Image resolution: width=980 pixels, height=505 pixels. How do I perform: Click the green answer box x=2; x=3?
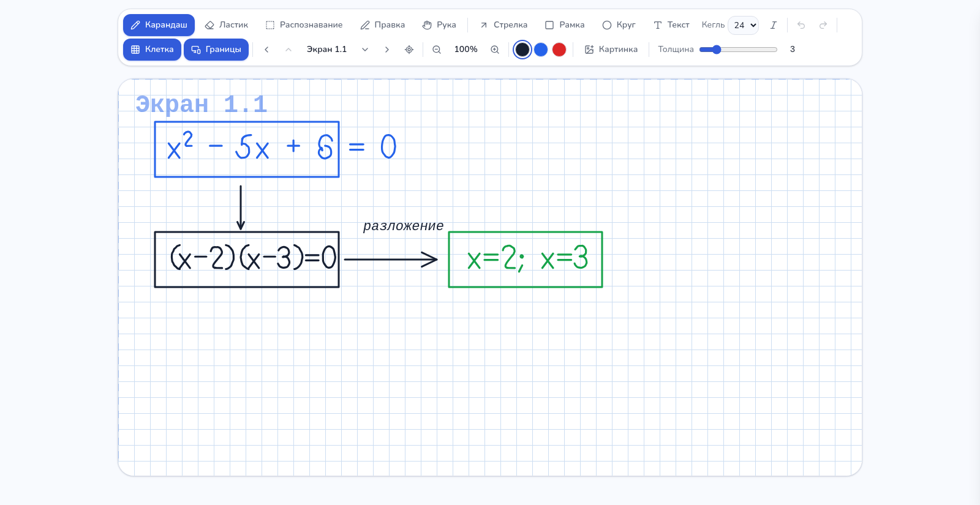coord(526,260)
